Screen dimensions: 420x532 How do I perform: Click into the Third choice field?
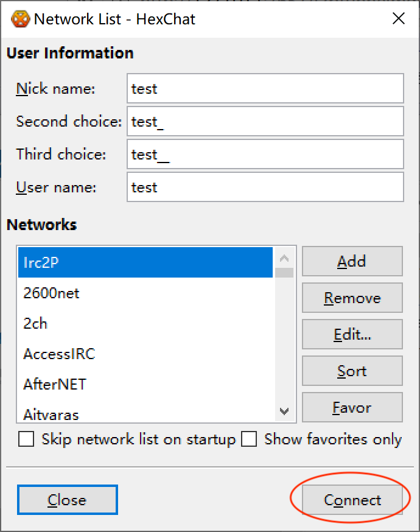click(265, 155)
